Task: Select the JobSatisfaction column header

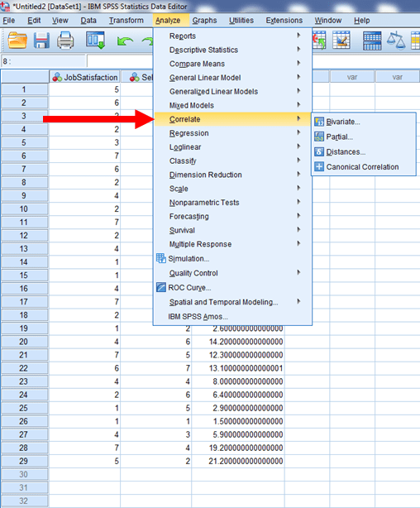Action: point(84,77)
